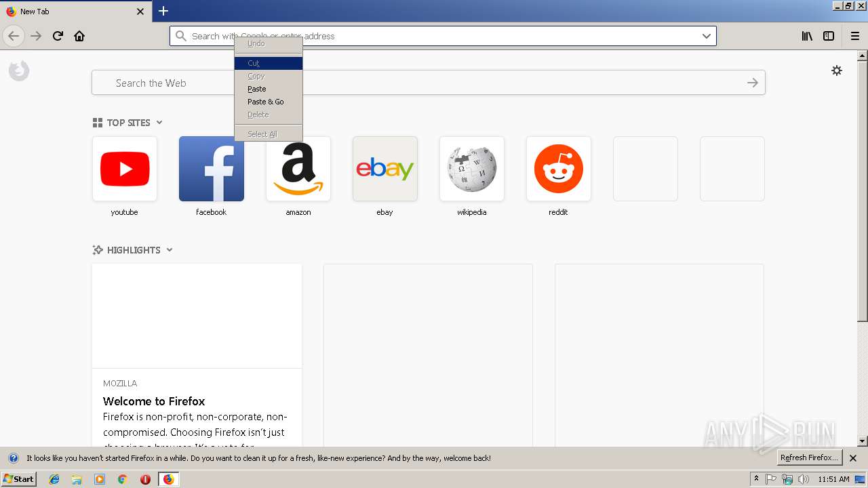Collapse the Top Sites section chevron

159,123
